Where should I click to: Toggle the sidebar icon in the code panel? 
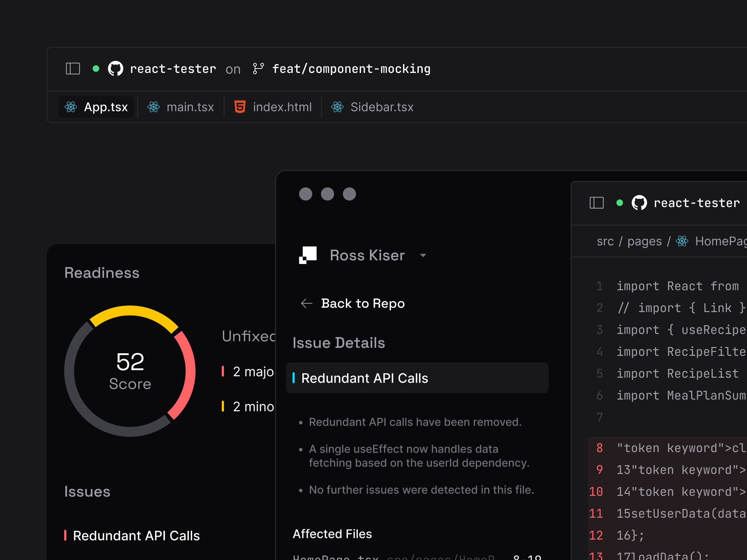point(596,203)
